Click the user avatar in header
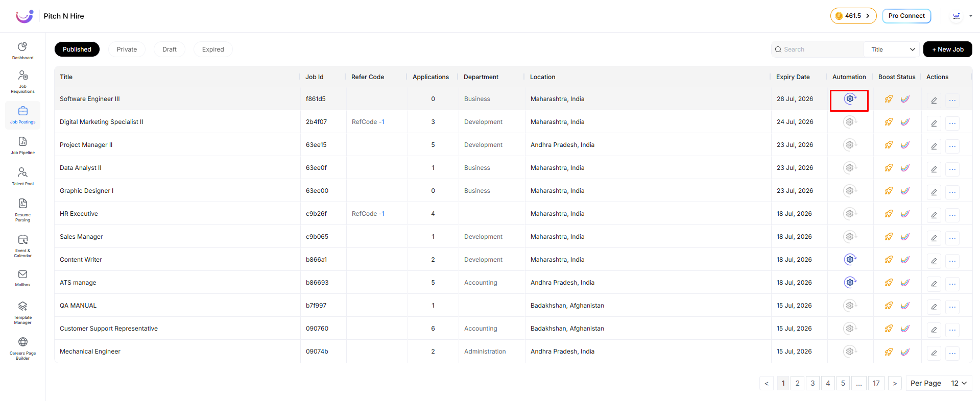Screen dimensions: 980x401 point(957,16)
